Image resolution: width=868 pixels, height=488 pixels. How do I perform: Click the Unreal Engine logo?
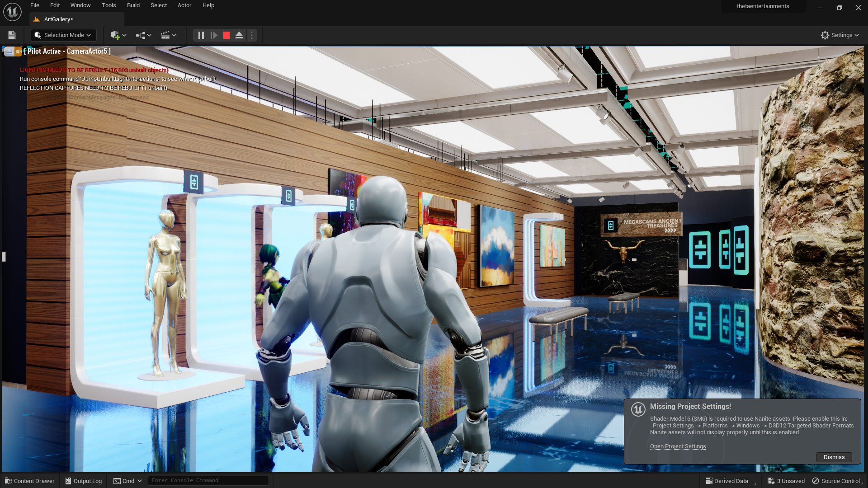pos(12,12)
